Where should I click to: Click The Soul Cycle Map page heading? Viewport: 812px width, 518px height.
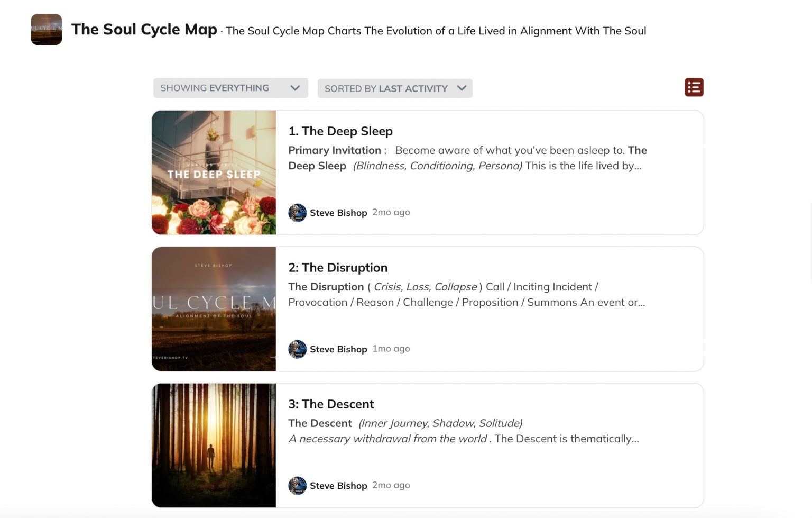[144, 30]
